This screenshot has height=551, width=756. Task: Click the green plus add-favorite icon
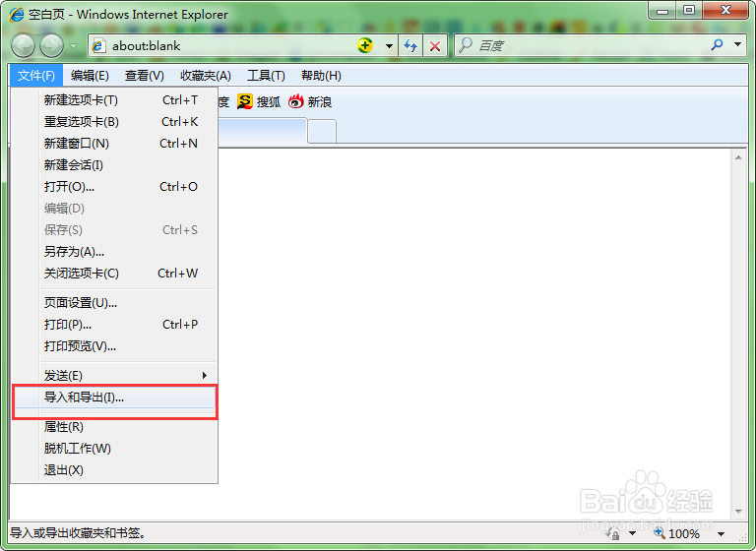pos(365,46)
